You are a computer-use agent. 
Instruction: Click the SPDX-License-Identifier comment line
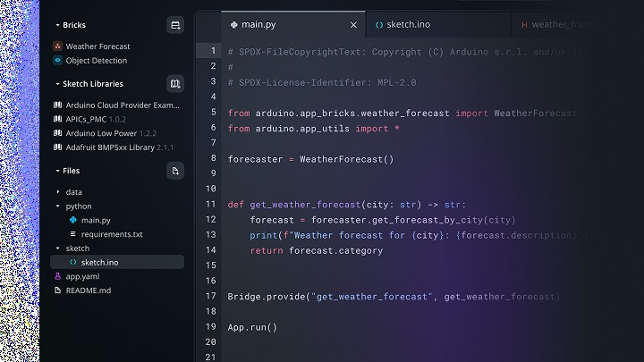322,82
